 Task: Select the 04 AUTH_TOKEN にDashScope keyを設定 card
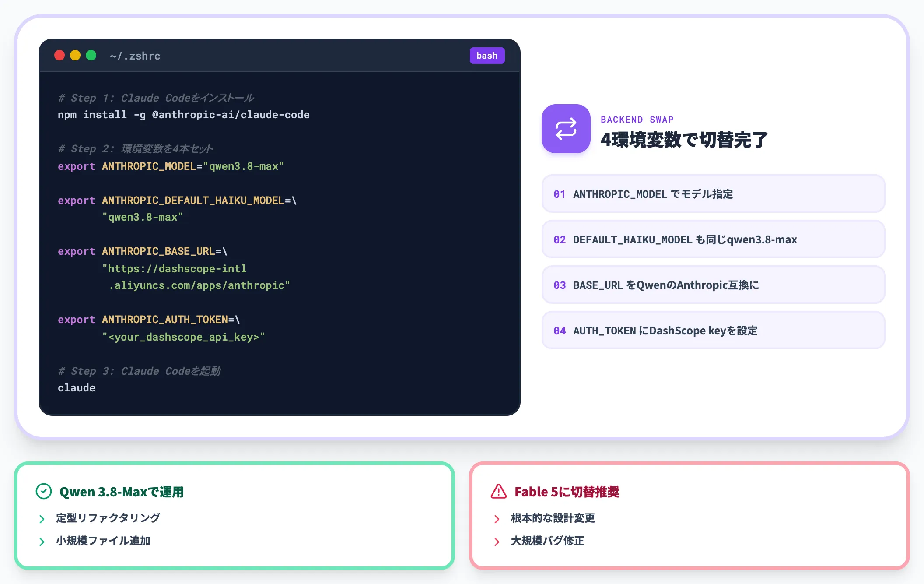[x=713, y=331]
